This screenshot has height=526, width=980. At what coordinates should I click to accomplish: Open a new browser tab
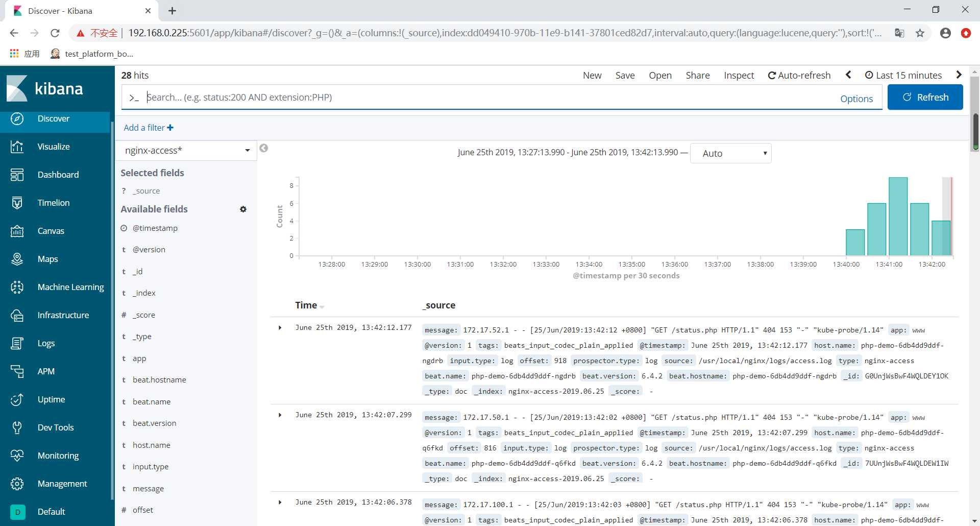coord(173,11)
